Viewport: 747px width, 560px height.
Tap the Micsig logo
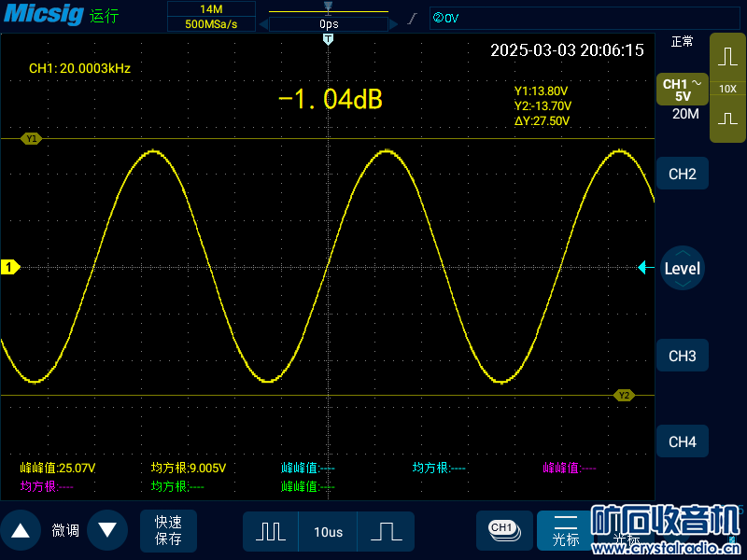44,14
